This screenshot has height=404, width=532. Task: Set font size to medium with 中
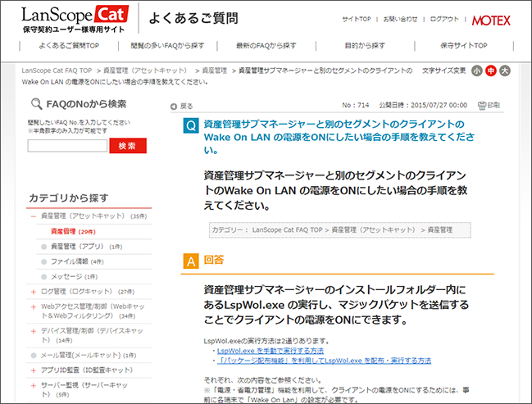tap(491, 70)
